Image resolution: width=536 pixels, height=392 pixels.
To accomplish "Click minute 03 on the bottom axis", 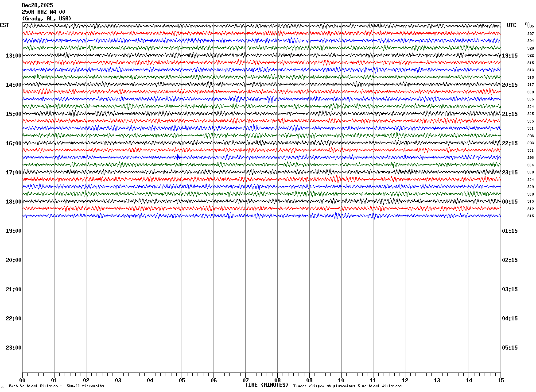I will pos(118,380).
